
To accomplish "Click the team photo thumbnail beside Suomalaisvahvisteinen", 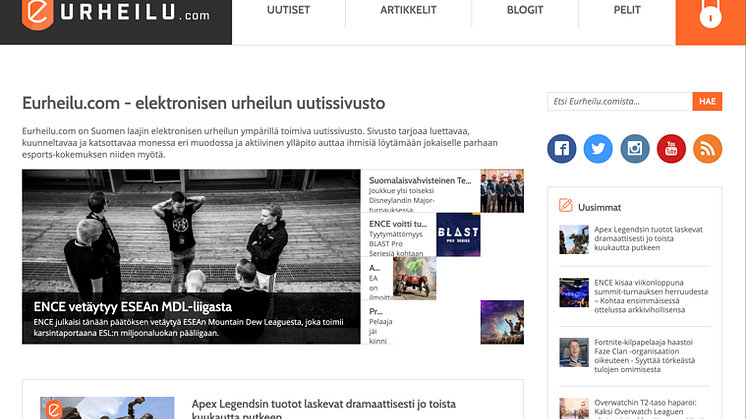I will 502,191.
